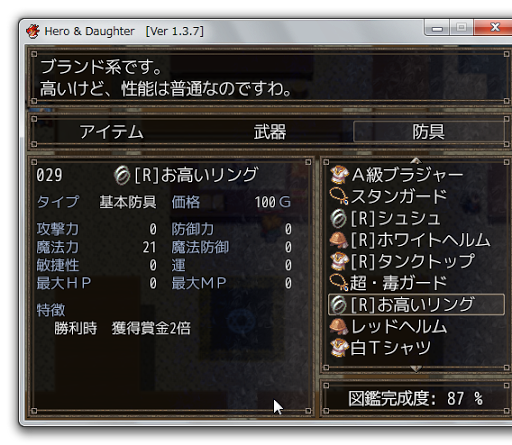Open the 防具 tab
The height and width of the screenshot is (445, 512).
click(x=428, y=132)
